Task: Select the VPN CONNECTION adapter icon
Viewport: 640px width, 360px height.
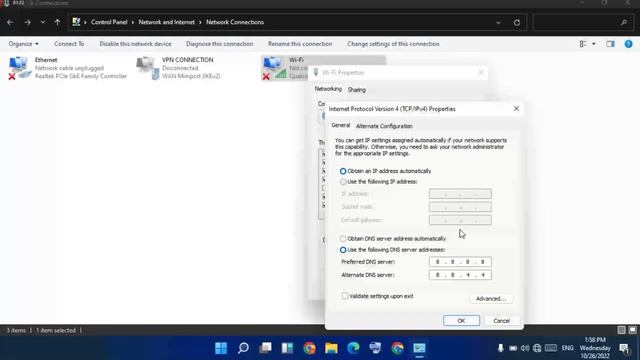Action: (x=147, y=68)
